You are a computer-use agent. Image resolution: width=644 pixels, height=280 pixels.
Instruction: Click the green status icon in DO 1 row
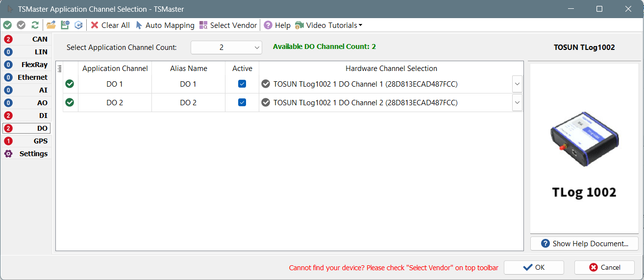click(x=70, y=84)
